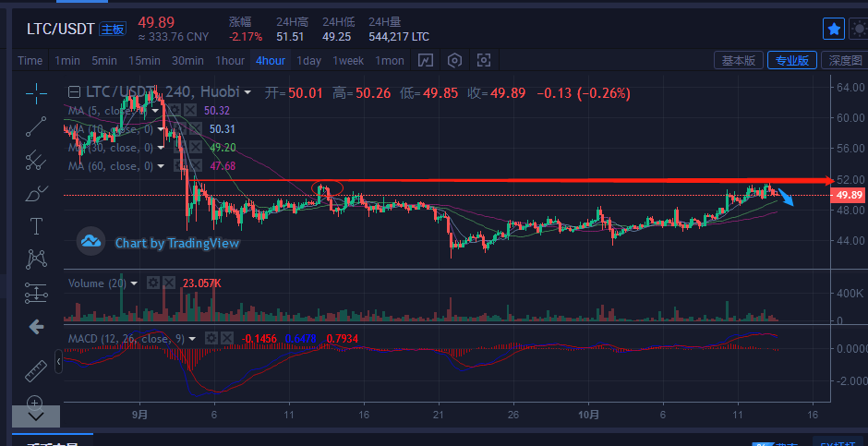Screen dimensions: 868x446
Task: Expand the MA 30 close dropdown arrow
Action: coord(161,148)
